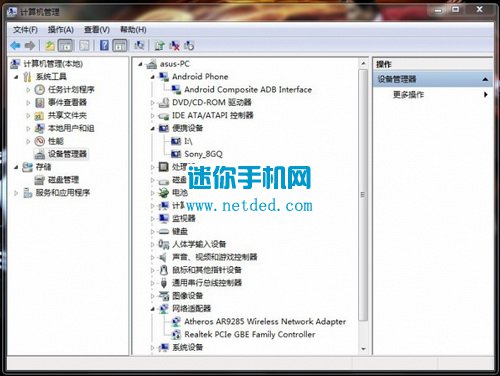Select 磁盘管理 in the left tree
500x376 pixels.
pos(63,180)
